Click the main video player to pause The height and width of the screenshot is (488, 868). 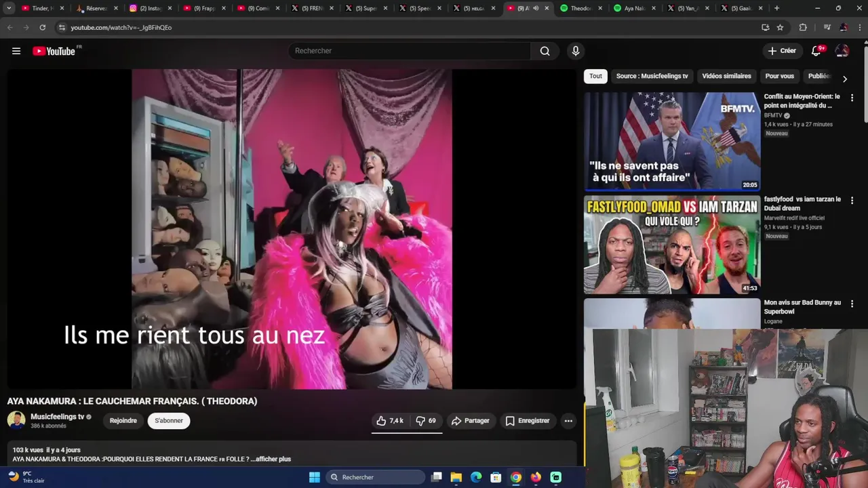pos(292,229)
